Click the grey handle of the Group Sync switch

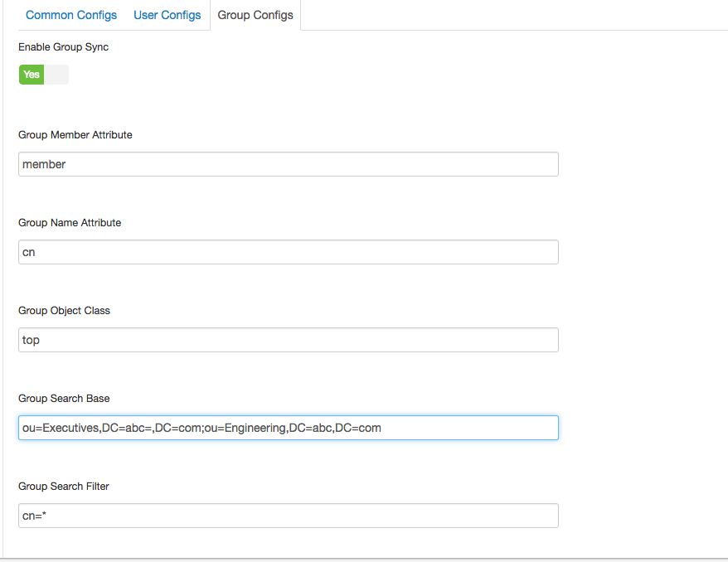tap(56, 75)
